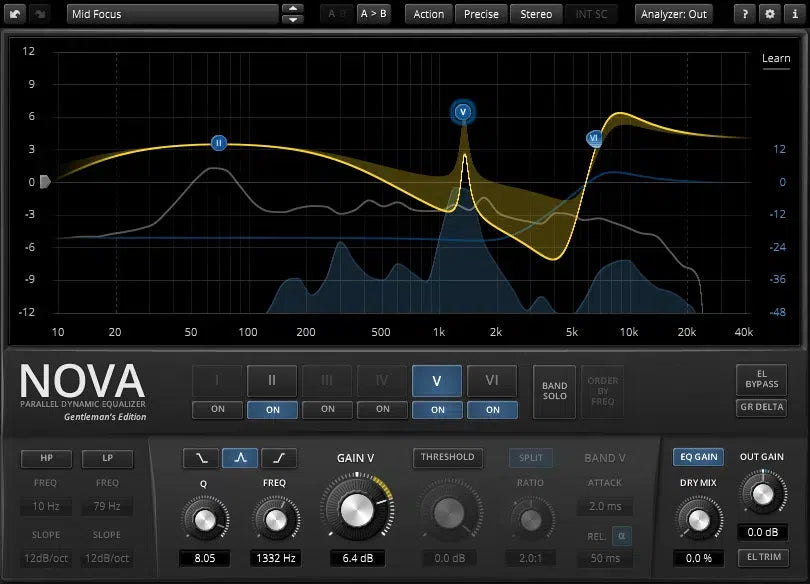Click the Gain V knob
The width and height of the screenshot is (810, 584).
355,510
